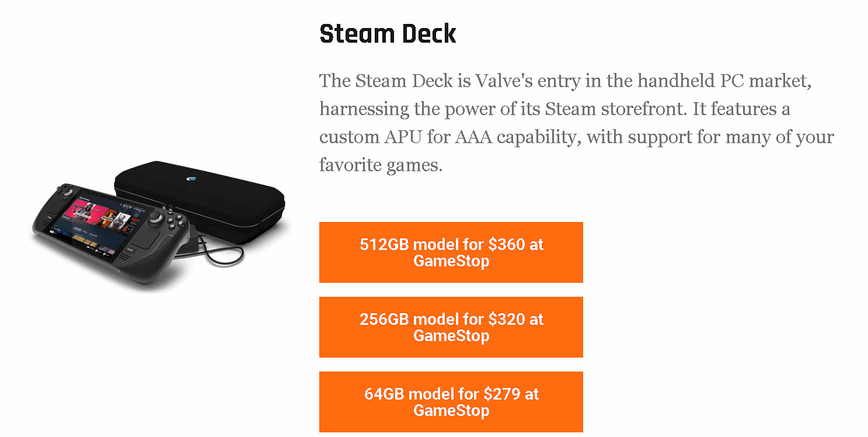Click the face buttons on the pictured Steam Deck

(x=175, y=221)
